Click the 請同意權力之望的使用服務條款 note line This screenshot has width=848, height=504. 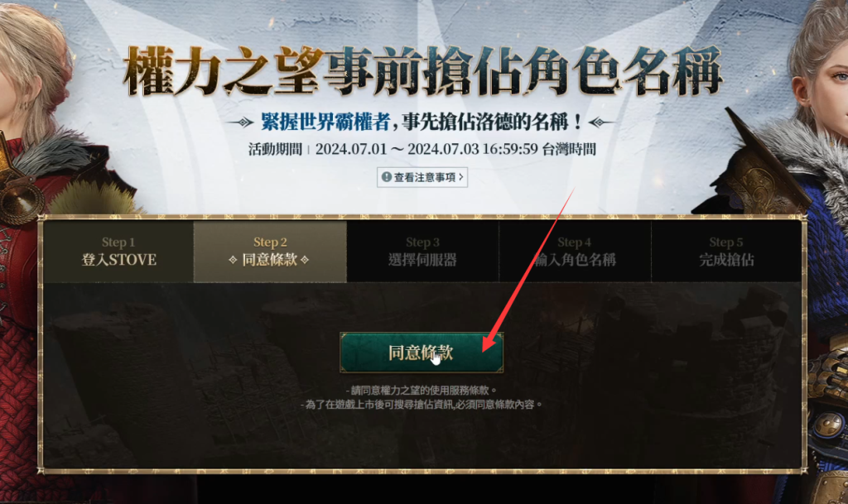tap(422, 390)
